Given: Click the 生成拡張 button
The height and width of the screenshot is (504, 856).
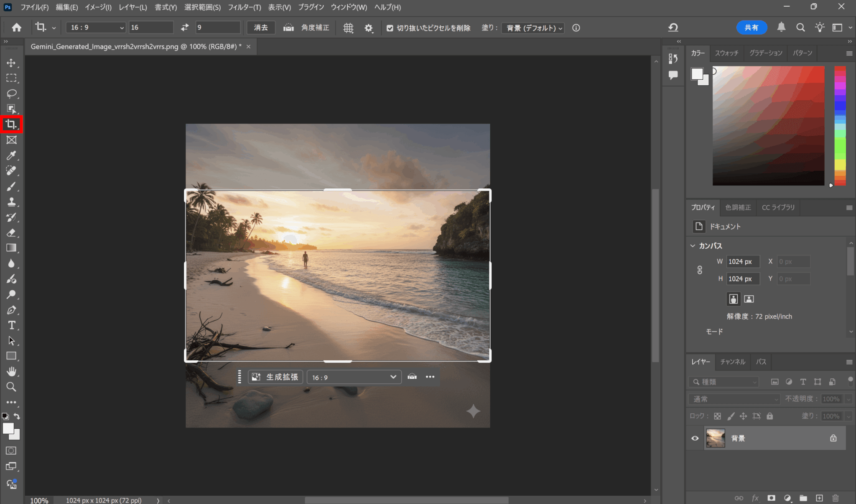Looking at the screenshot, I should tap(275, 377).
